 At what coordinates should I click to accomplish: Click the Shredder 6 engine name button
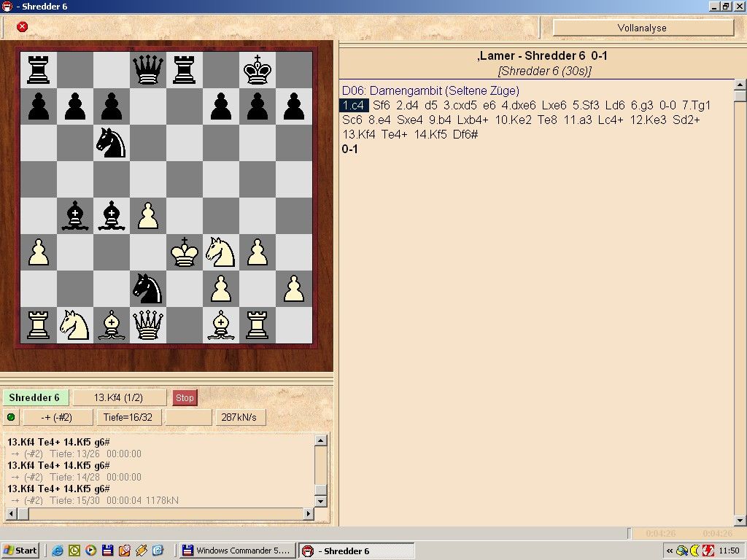point(35,397)
